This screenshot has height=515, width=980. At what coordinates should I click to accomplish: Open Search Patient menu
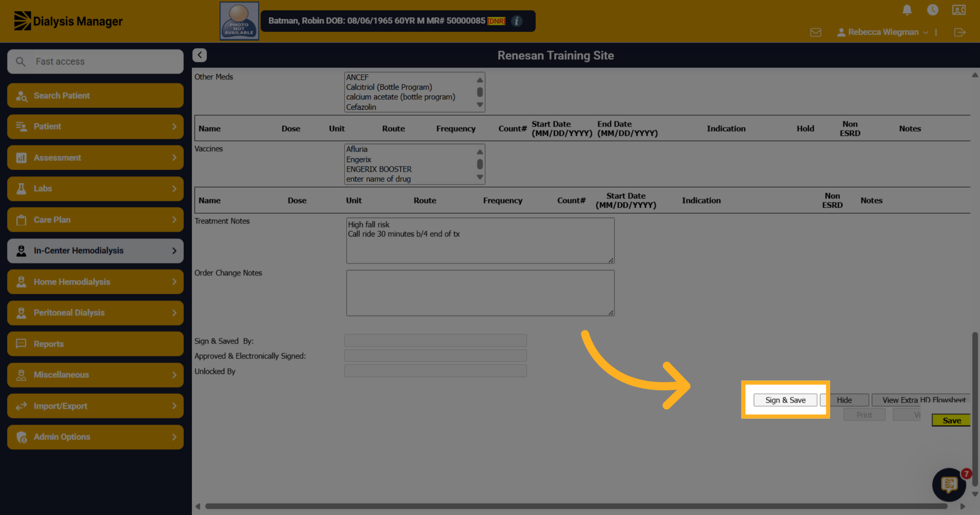coord(95,95)
